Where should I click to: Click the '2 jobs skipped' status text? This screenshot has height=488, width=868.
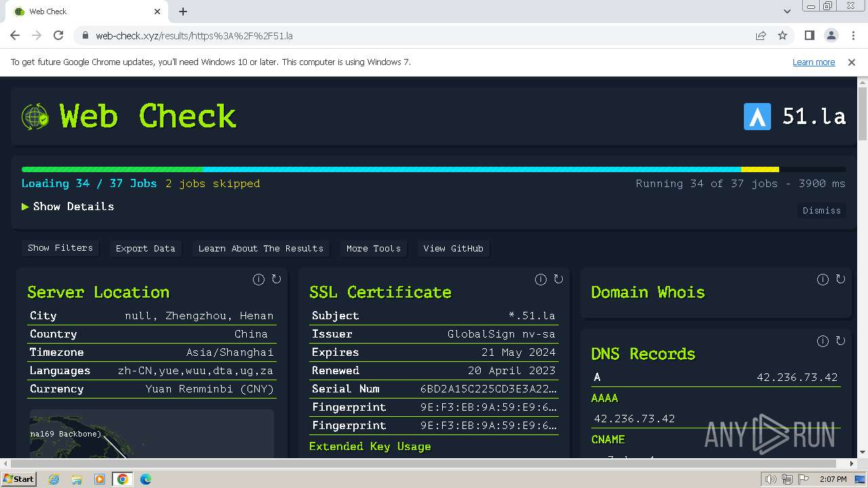pos(213,184)
